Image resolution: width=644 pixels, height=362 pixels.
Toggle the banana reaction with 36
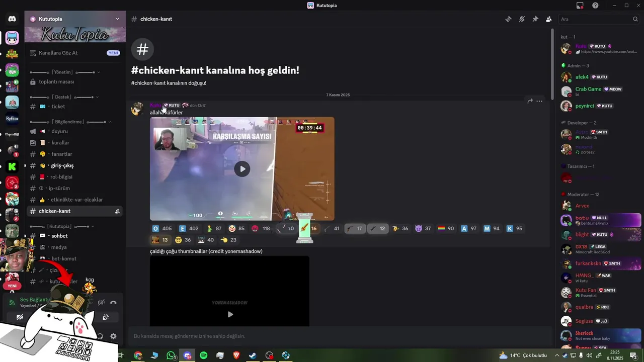[400, 228]
